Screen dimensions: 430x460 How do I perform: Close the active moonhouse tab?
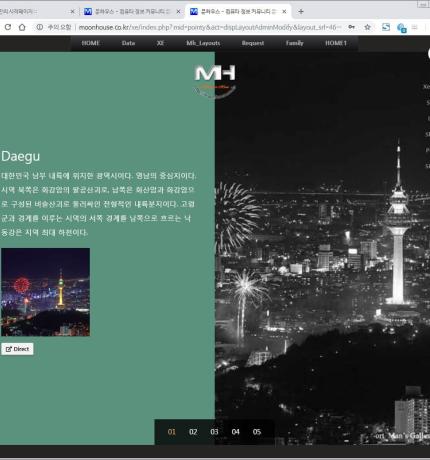pos(284,12)
